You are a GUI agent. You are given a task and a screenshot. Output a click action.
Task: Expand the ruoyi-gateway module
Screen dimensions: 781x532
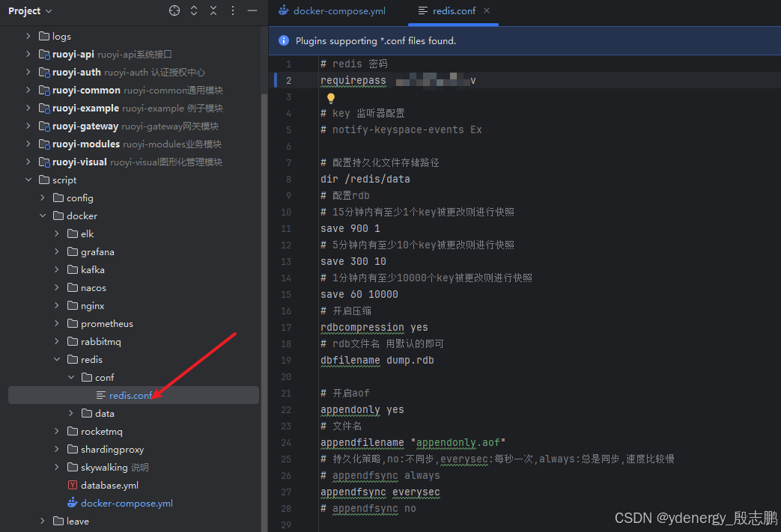28,126
